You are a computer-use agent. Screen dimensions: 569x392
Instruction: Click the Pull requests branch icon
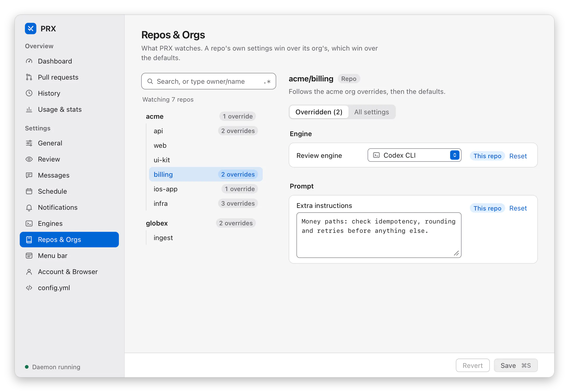(x=29, y=77)
